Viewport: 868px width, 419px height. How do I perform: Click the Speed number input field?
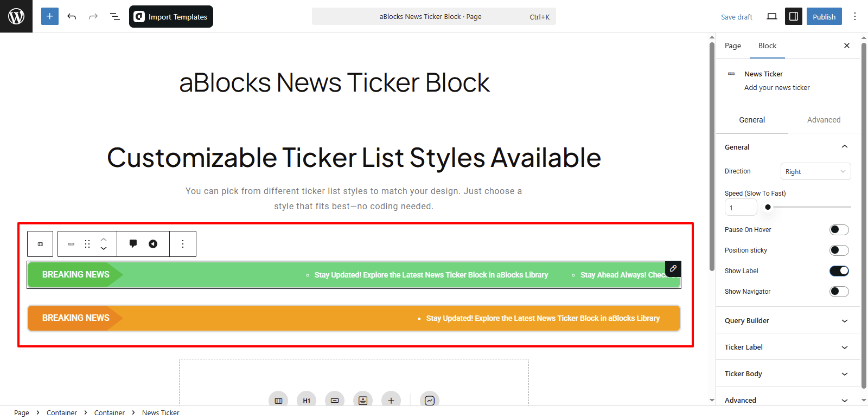[x=741, y=207]
